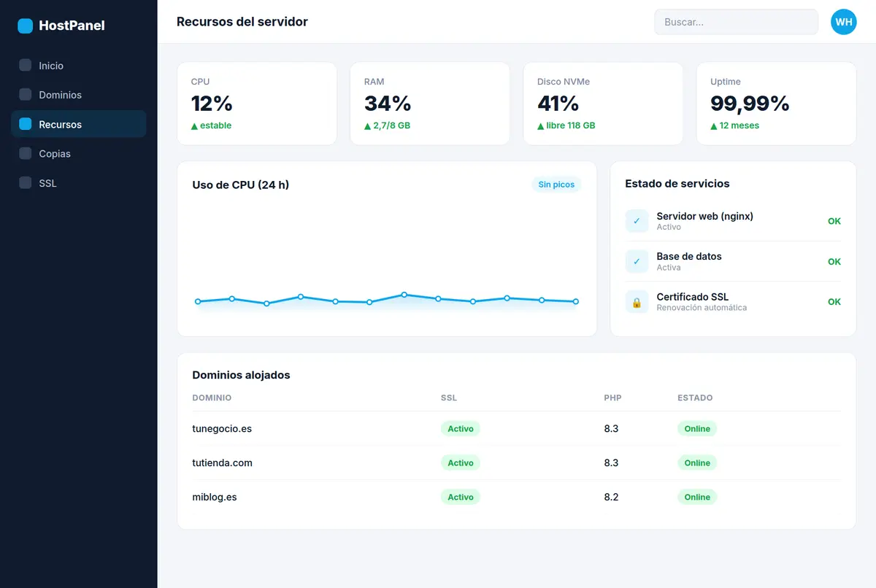The height and width of the screenshot is (588, 876).
Task: Click Online status badge for tunegocio.es
Action: 697,429
